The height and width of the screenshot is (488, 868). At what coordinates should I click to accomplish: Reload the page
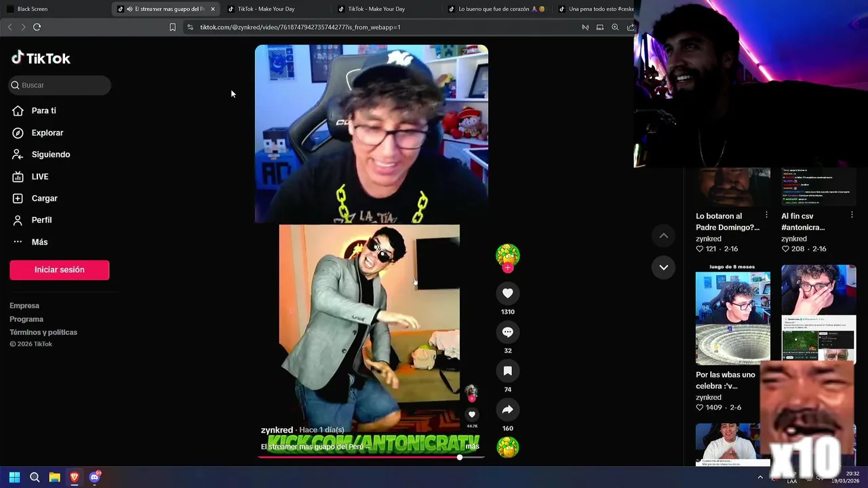pos(37,27)
